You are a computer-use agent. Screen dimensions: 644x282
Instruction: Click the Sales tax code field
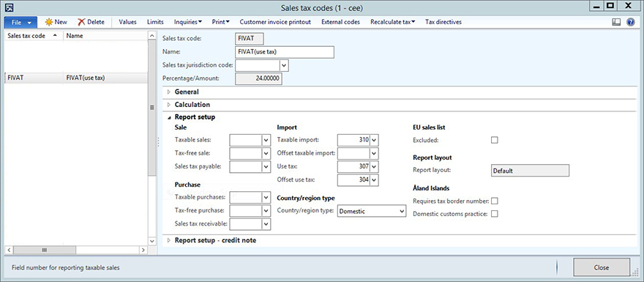(250, 39)
